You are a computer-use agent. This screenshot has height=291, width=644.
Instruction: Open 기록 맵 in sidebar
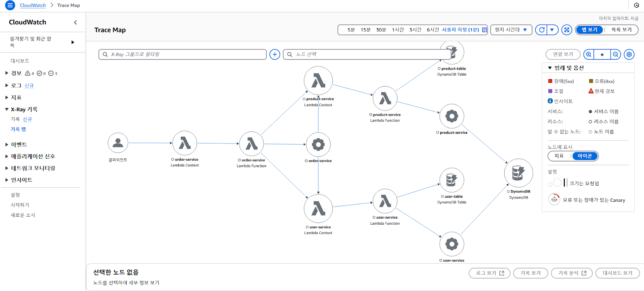pos(18,129)
